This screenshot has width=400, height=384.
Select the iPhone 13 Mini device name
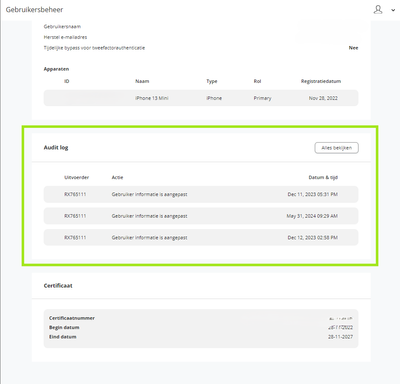(152, 98)
